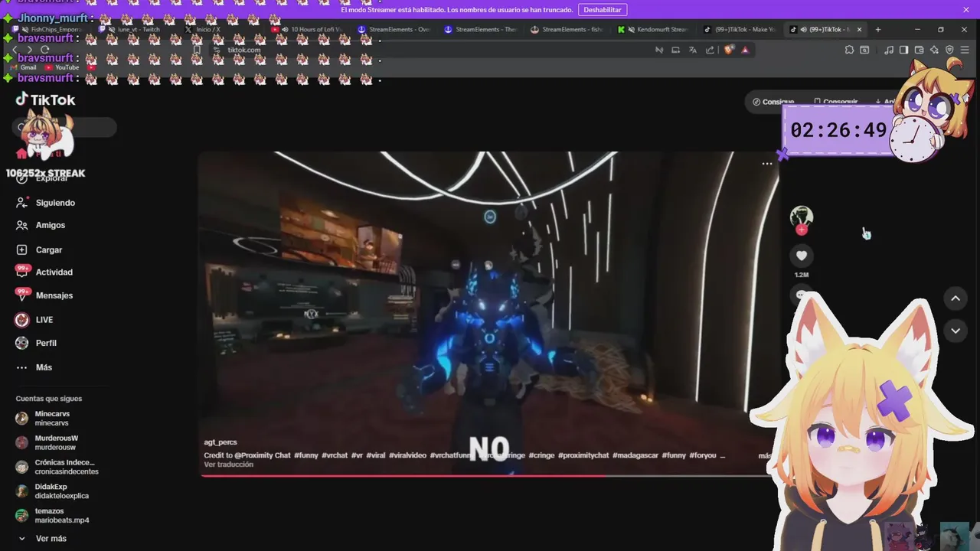Open Brave VPN shield icon in toolbar

[x=949, y=50]
